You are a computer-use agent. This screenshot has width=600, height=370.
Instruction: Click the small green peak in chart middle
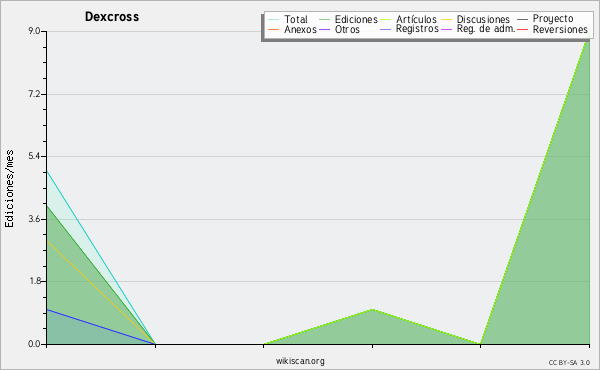click(x=372, y=310)
